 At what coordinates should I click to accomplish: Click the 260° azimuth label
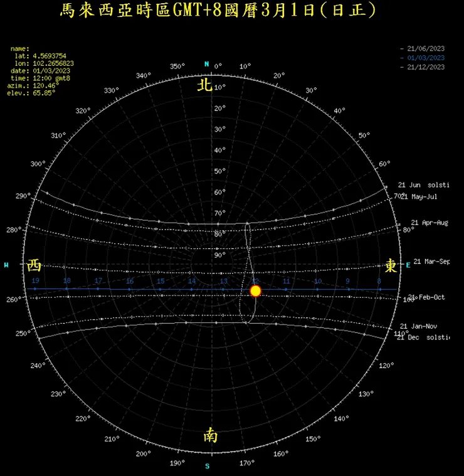click(14, 300)
